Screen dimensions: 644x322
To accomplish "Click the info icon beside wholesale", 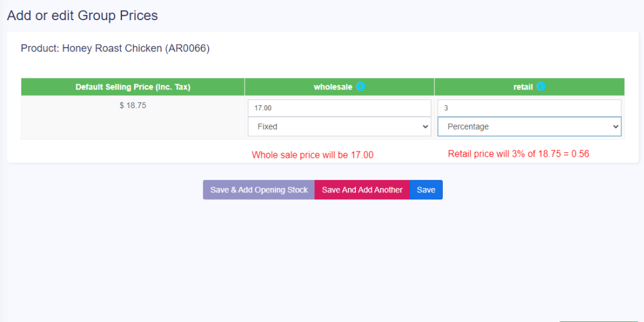I will pyautogui.click(x=360, y=87).
